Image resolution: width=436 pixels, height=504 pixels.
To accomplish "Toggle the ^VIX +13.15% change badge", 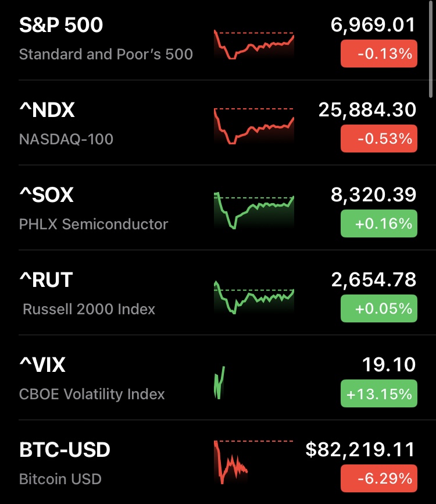I will pyautogui.click(x=378, y=394).
